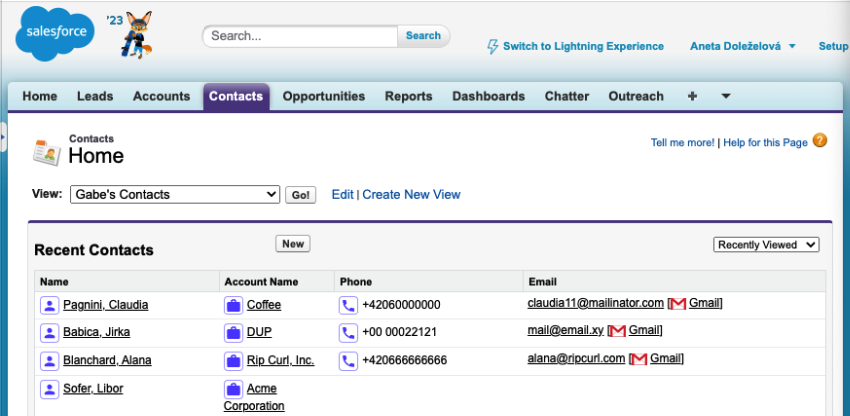Switch to the Reports tab
850x416 pixels.
click(409, 97)
